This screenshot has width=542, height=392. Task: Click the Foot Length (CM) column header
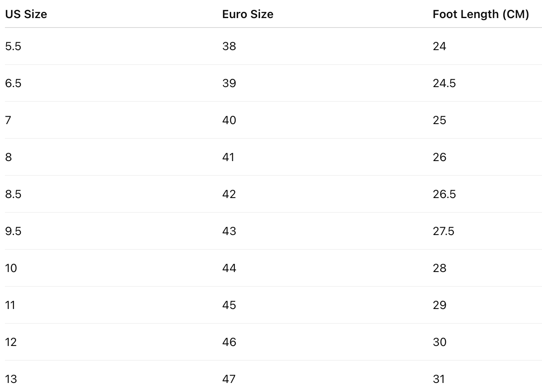[480, 14]
